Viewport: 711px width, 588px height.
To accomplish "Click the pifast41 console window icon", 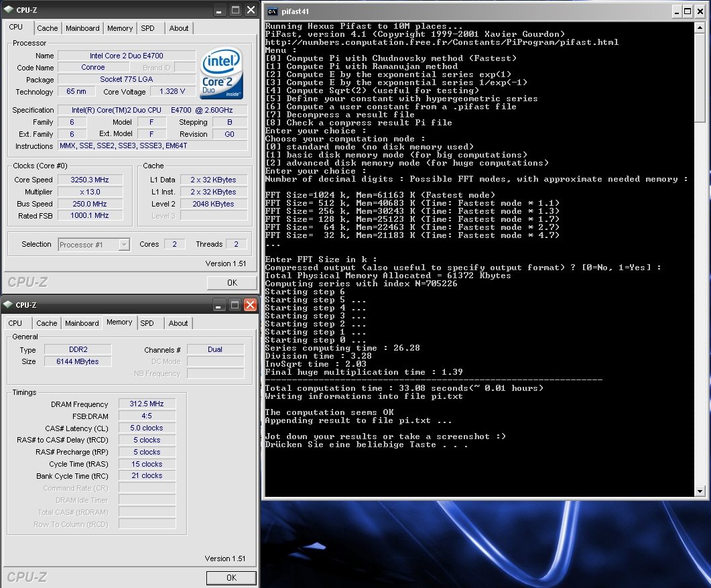I will [x=273, y=11].
